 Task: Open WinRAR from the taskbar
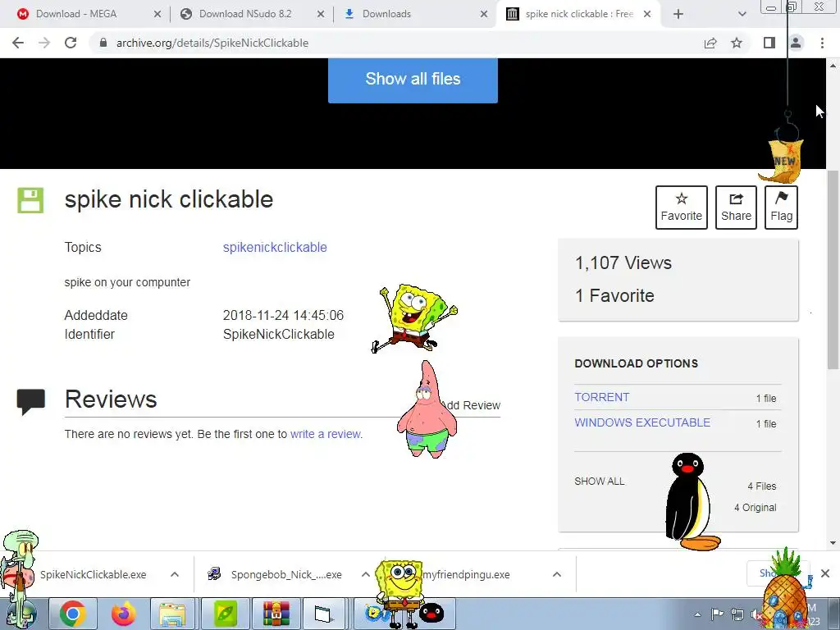click(276, 614)
